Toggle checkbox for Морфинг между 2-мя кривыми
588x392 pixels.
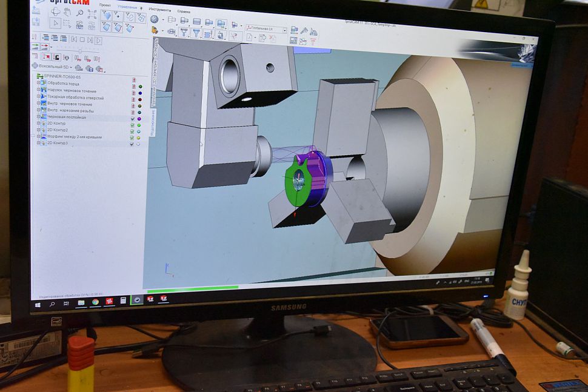click(x=132, y=138)
